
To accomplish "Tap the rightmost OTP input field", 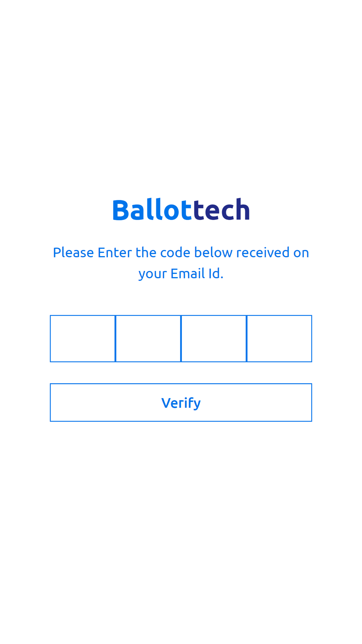I will [x=279, y=338].
